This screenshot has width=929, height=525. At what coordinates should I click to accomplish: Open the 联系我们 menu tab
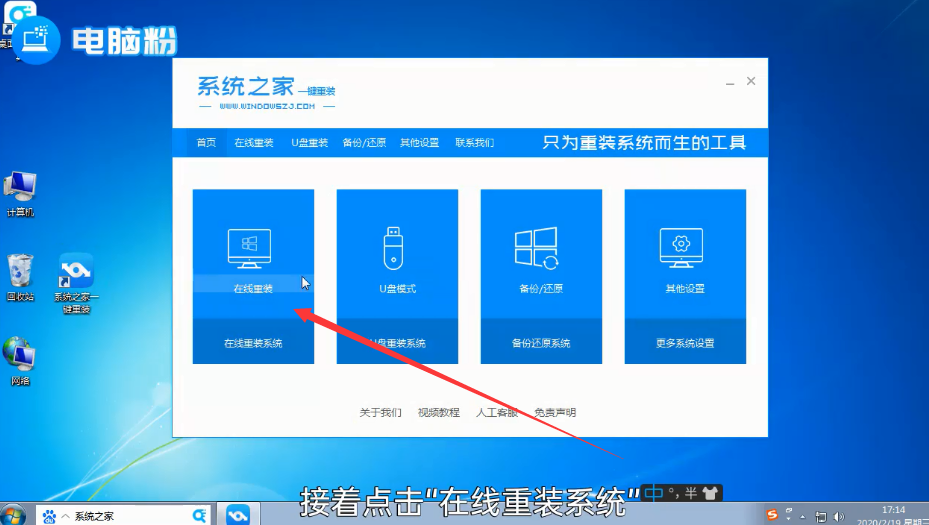(x=475, y=142)
